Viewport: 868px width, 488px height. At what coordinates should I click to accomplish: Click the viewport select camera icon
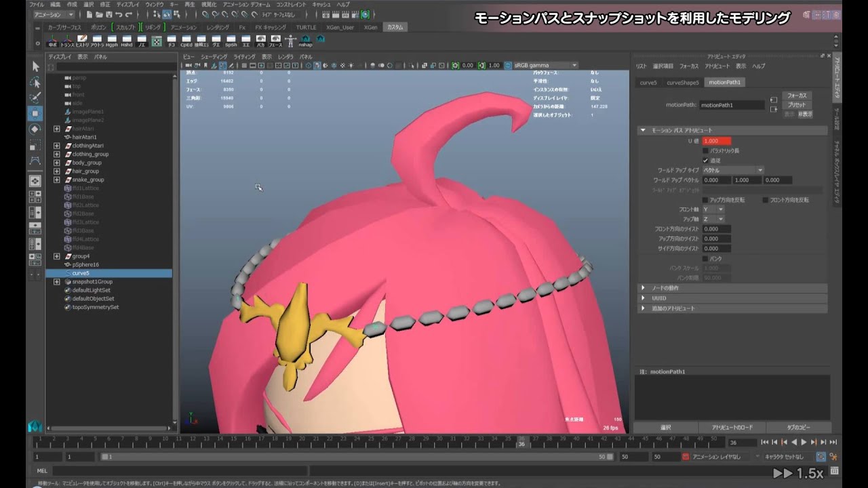[x=187, y=66]
